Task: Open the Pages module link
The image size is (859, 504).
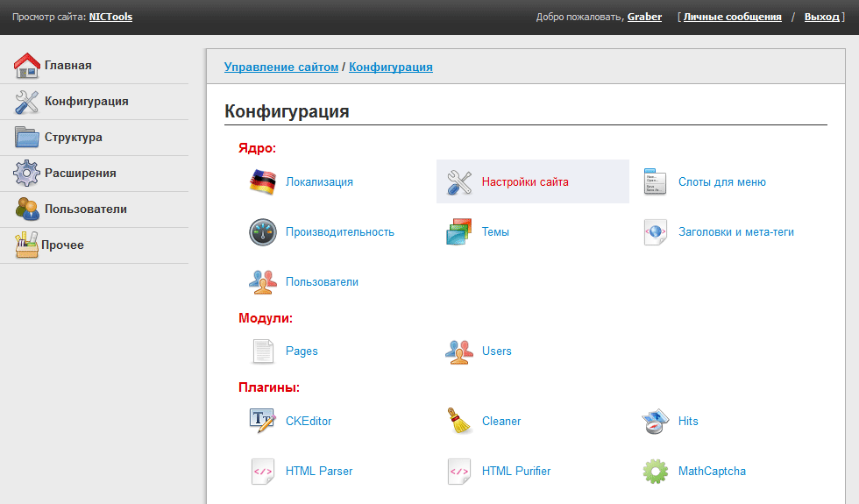Action: tap(302, 351)
